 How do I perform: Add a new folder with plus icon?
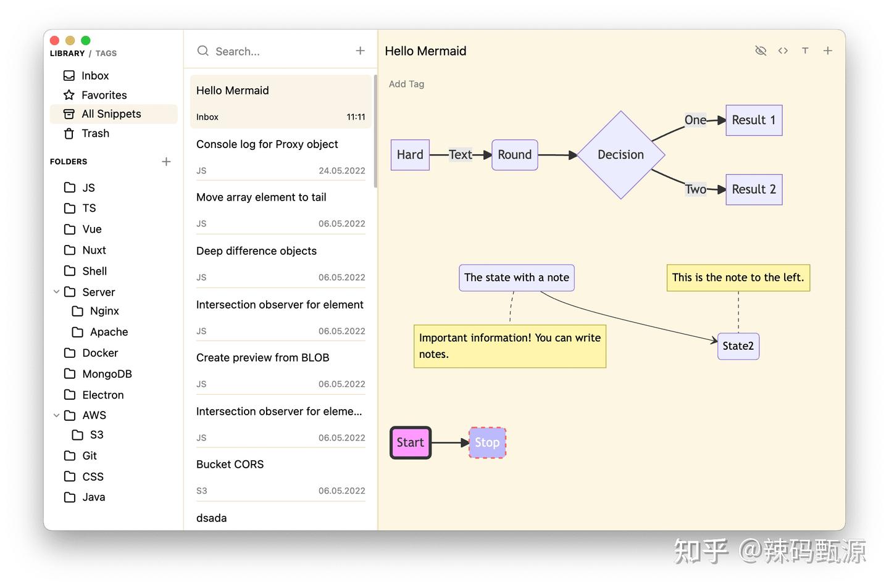(x=166, y=162)
